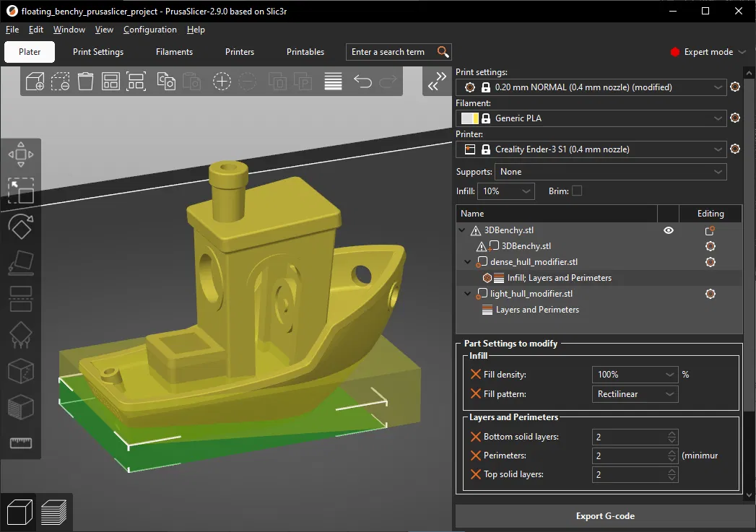Open the Edit menu
Viewport: 756px width, 532px height.
[x=35, y=30]
